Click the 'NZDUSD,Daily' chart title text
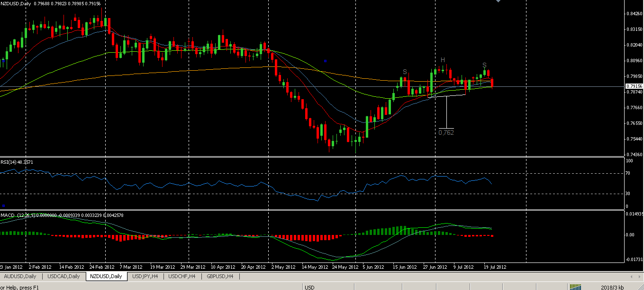The image size is (644, 290). [16, 3]
